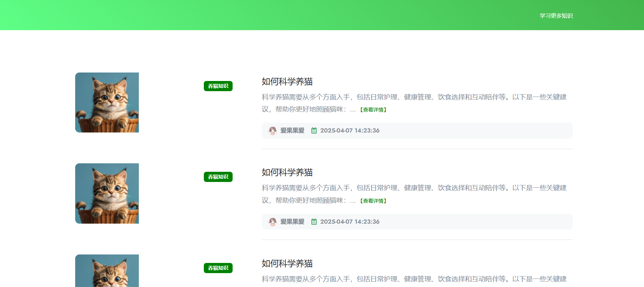Select the second article's date 2025-04-07 14:23:36
The height and width of the screenshot is (287, 644).
click(x=350, y=222)
